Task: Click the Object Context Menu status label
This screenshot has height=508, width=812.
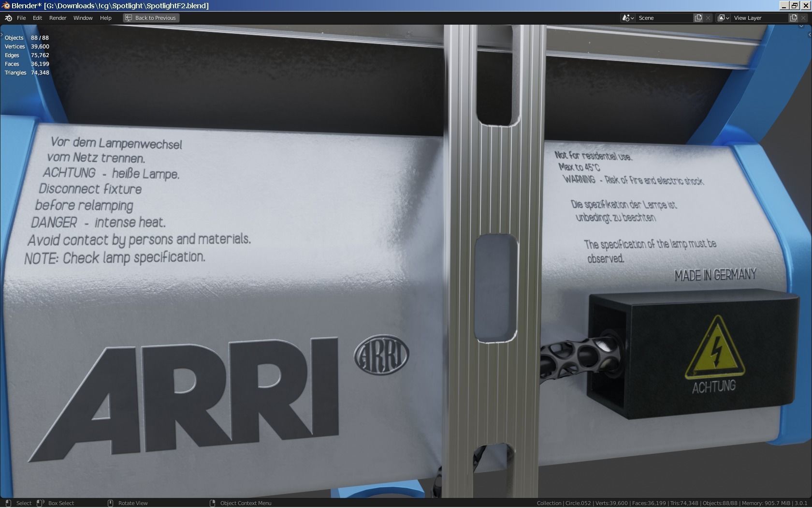Action: [x=246, y=503]
